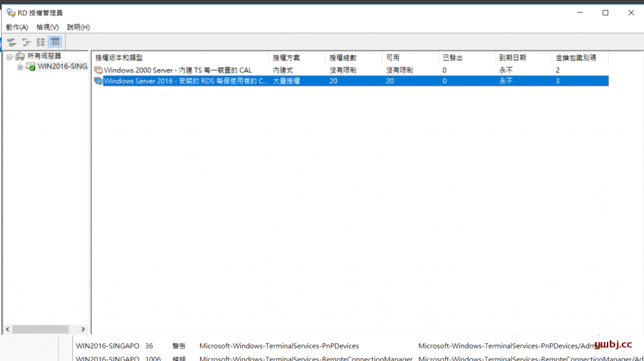Click 已發出 value 0 in Windows 2000 row

(445, 70)
